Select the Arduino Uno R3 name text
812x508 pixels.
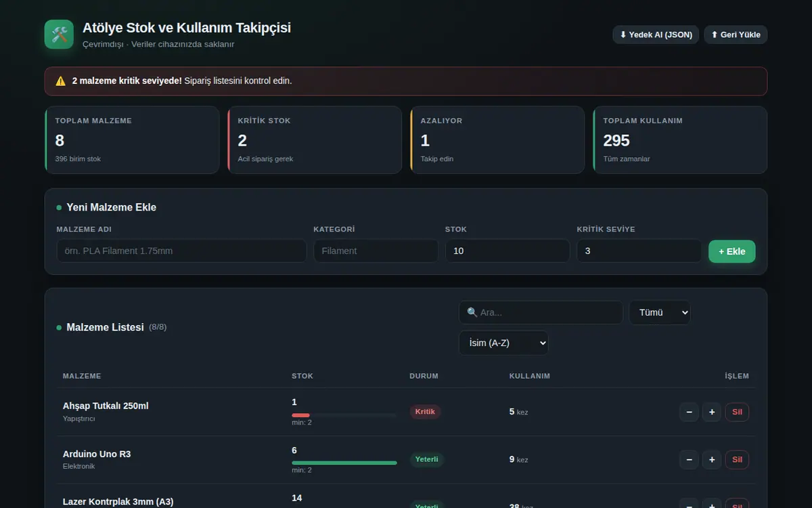[x=97, y=454]
